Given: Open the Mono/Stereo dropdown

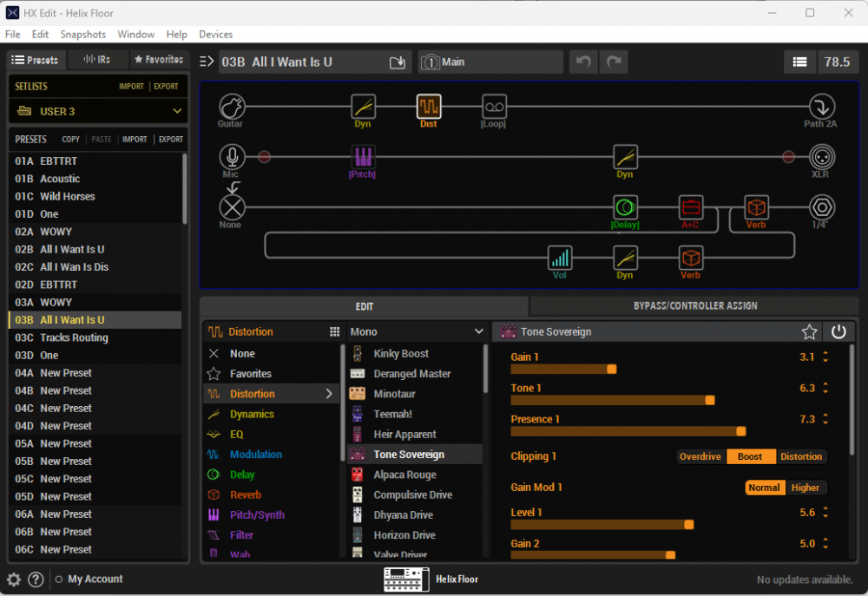Looking at the screenshot, I should pyautogui.click(x=416, y=331).
